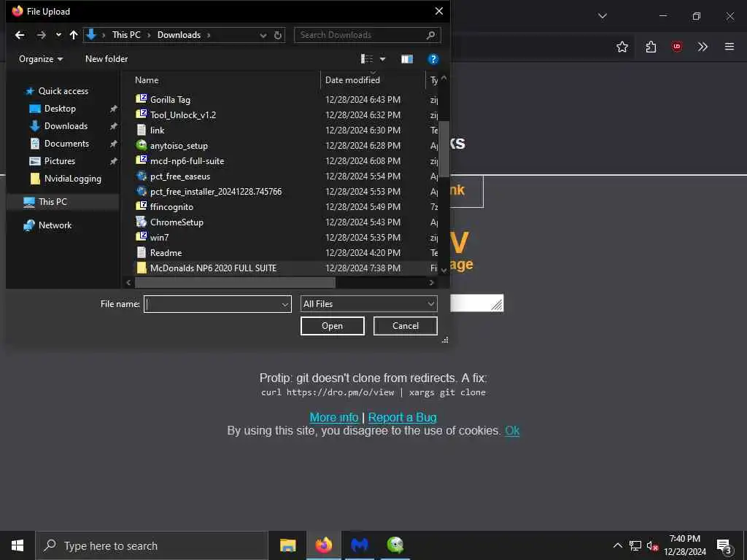Select the ffincognito 7z archive
Image resolution: width=747 pixels, height=560 pixels.
point(171,206)
